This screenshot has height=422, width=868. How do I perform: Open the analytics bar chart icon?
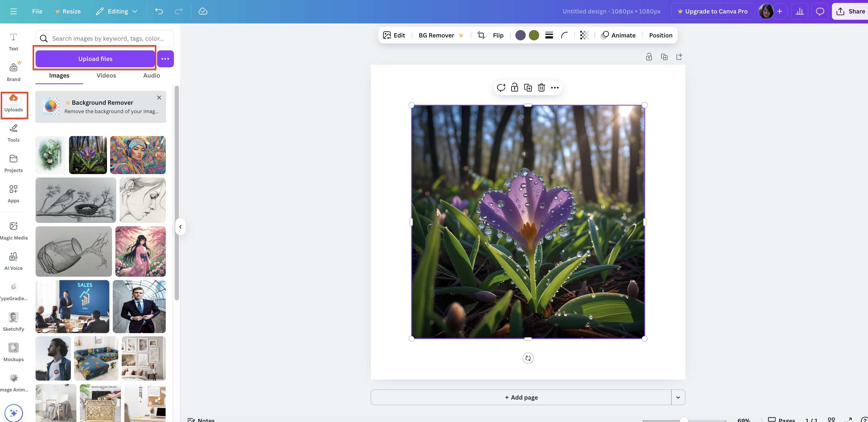(x=799, y=11)
